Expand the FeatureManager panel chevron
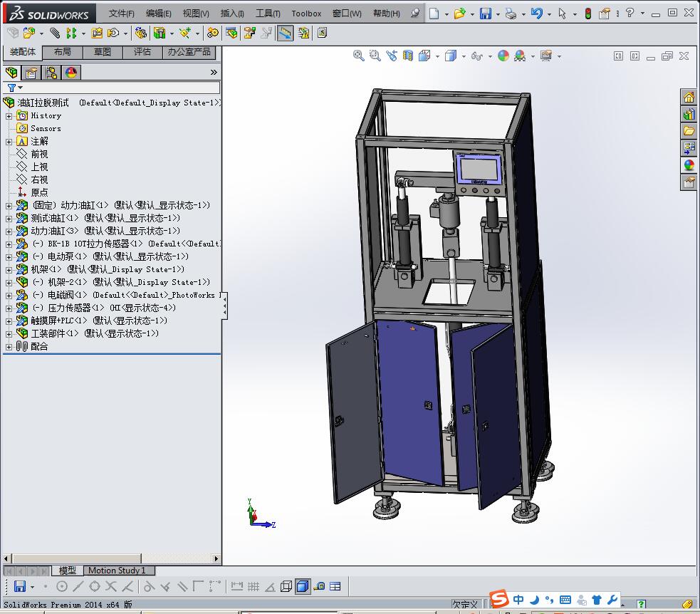The width and height of the screenshot is (700, 614). click(214, 73)
